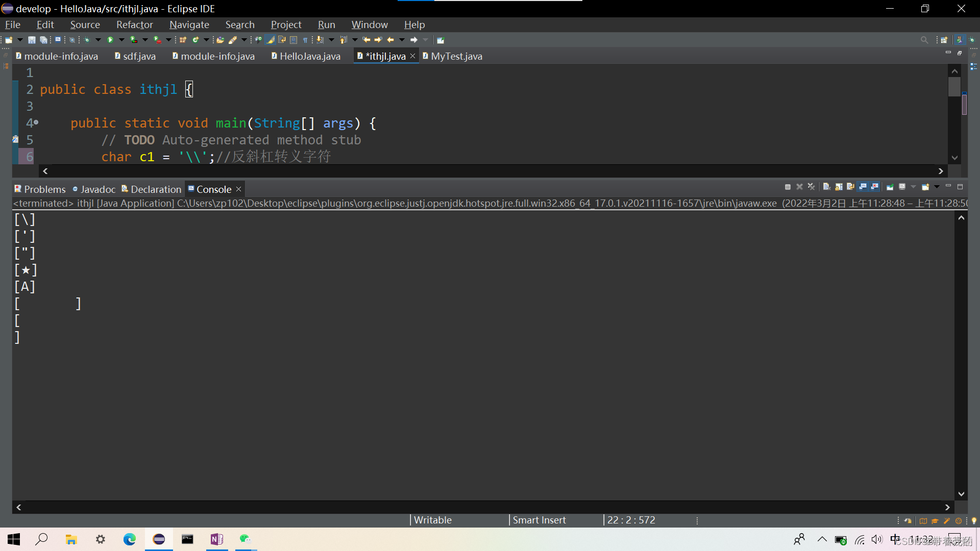Click the Debug bug icon
This screenshot has height=551, width=980.
(87, 40)
